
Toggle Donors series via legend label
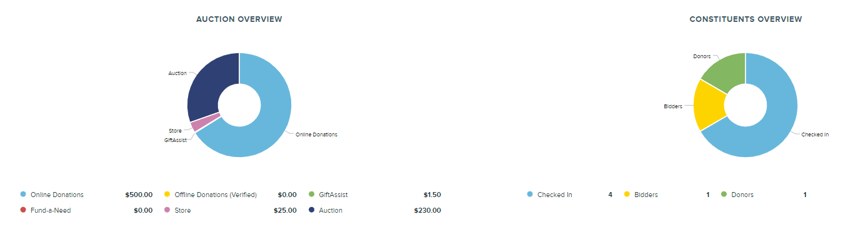(742, 195)
